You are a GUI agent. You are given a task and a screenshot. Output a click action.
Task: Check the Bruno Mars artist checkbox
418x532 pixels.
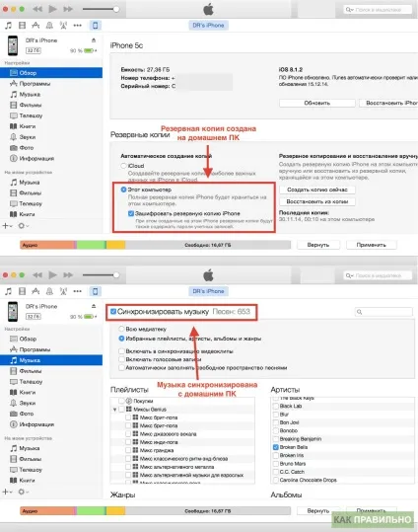(276, 464)
